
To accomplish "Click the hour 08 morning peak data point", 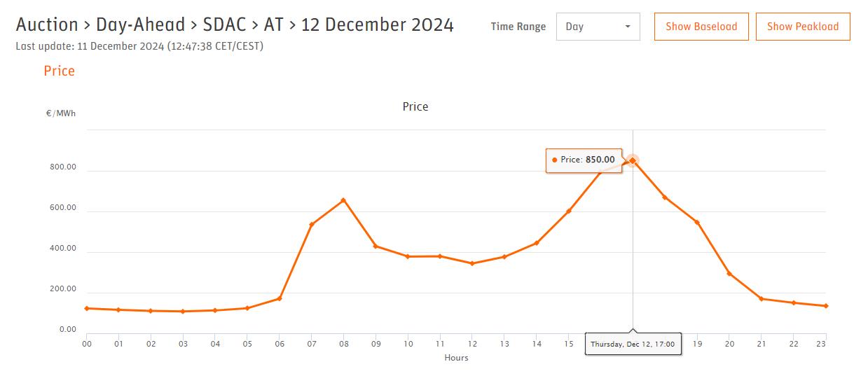I will click(343, 200).
